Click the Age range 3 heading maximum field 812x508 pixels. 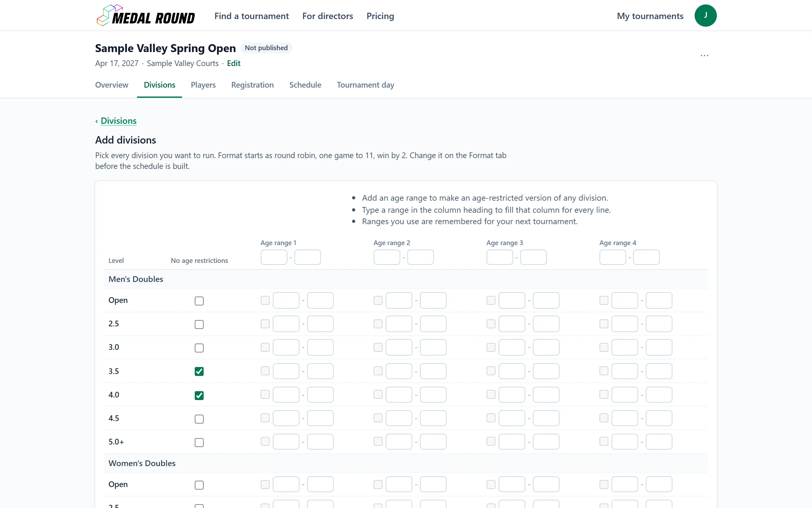[533, 257]
